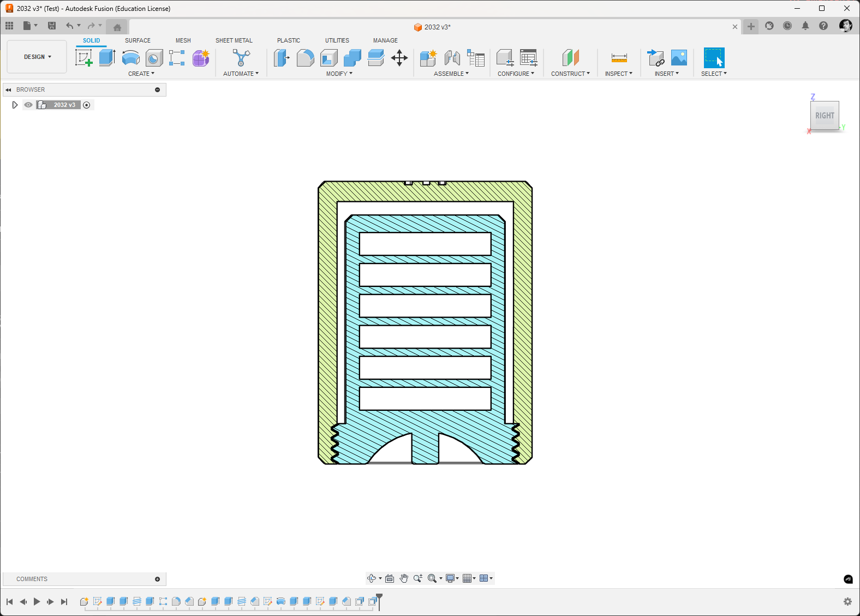Image resolution: width=860 pixels, height=616 pixels.
Task: Select the Pan hand tool
Action: click(x=404, y=578)
